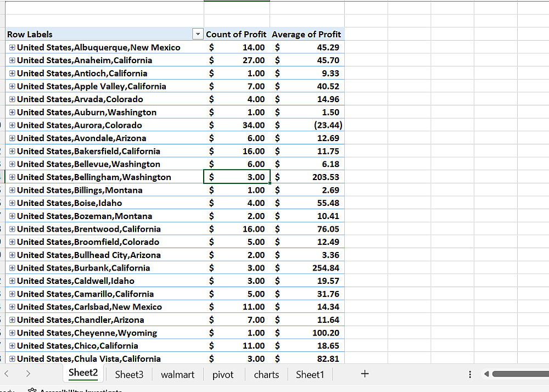Select Camarillo average profit 31.76 cell

click(x=307, y=294)
